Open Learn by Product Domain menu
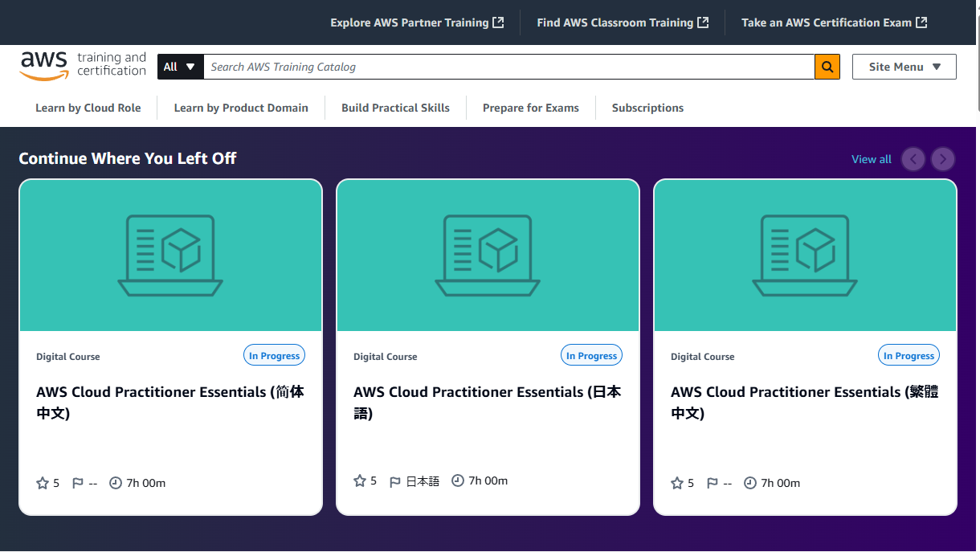Screen dimensions: 980x552 click(241, 108)
